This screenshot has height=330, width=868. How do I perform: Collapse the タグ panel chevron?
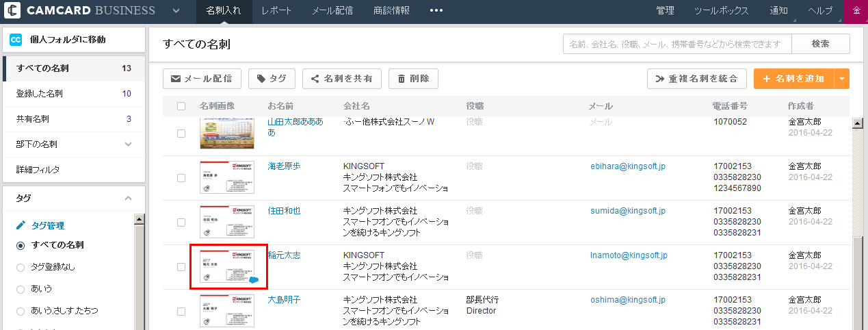pos(128,198)
